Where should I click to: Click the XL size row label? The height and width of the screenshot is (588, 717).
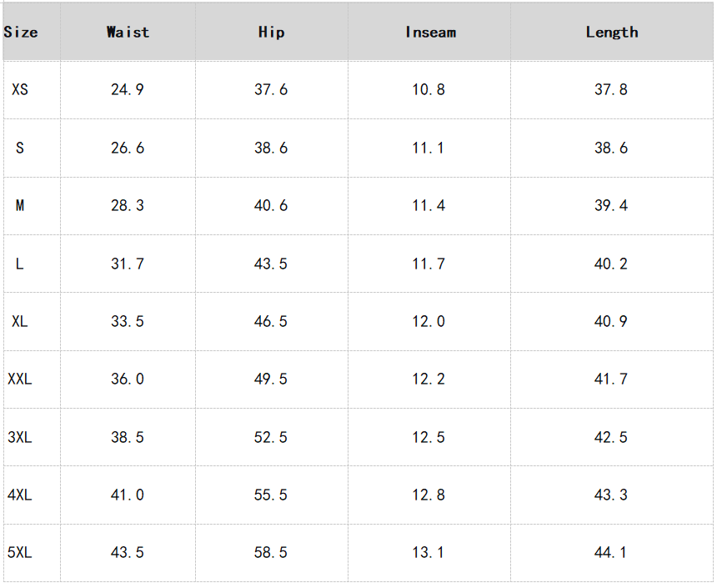(x=20, y=321)
